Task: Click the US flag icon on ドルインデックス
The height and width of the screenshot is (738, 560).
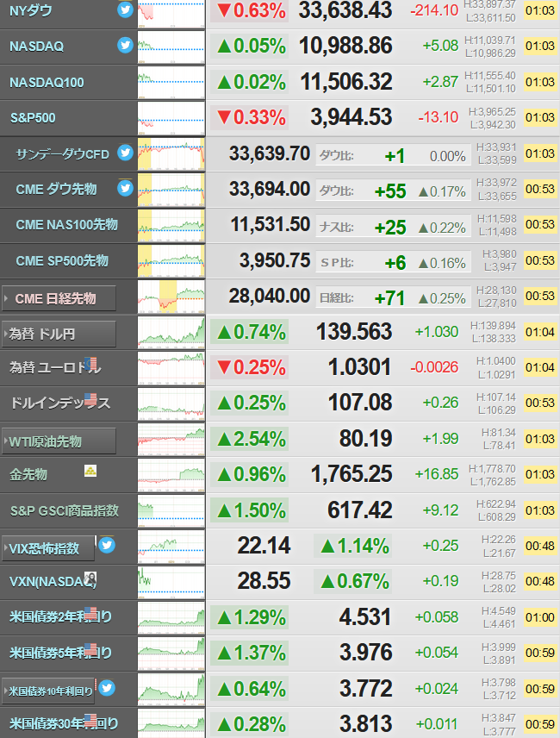Action: coord(90,399)
